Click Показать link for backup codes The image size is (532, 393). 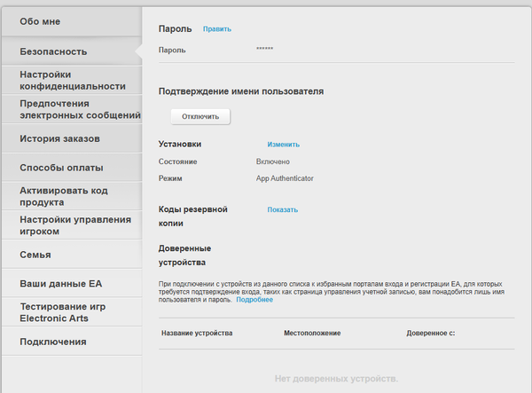point(283,210)
